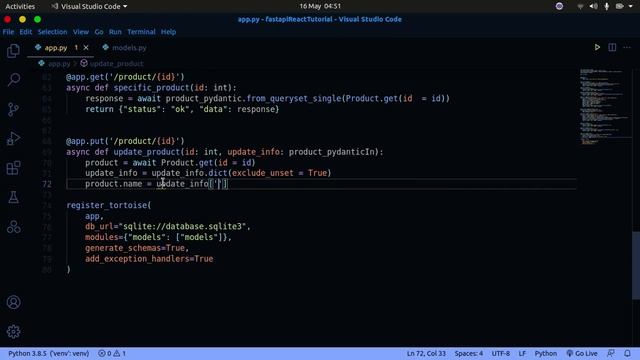Screen dimensions: 640x360
Task: Open the Testing flask view
Action: (13, 197)
